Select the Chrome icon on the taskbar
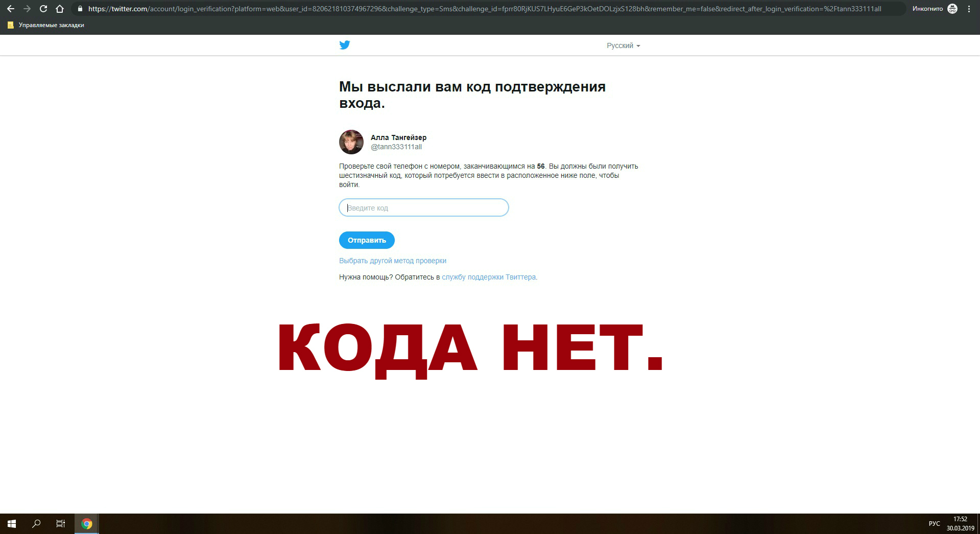980x534 pixels. (86, 524)
